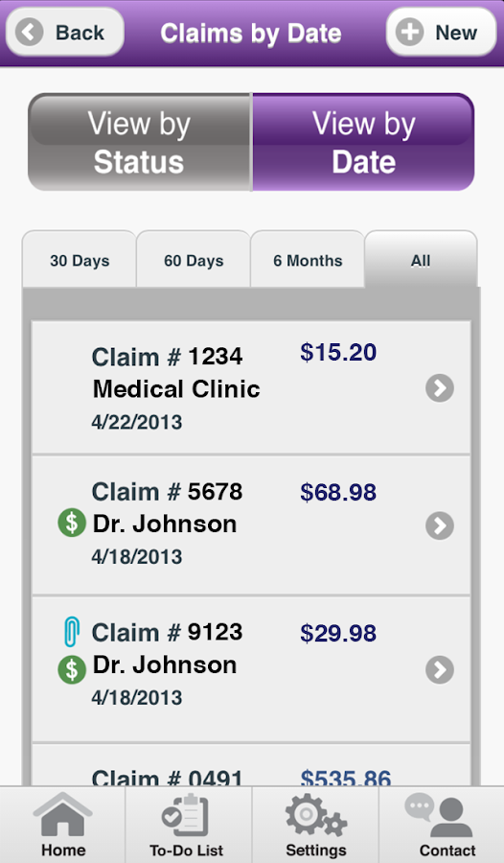Open the partially visible Claim 0491 row
This screenshot has width=504, height=863.
click(x=251, y=765)
